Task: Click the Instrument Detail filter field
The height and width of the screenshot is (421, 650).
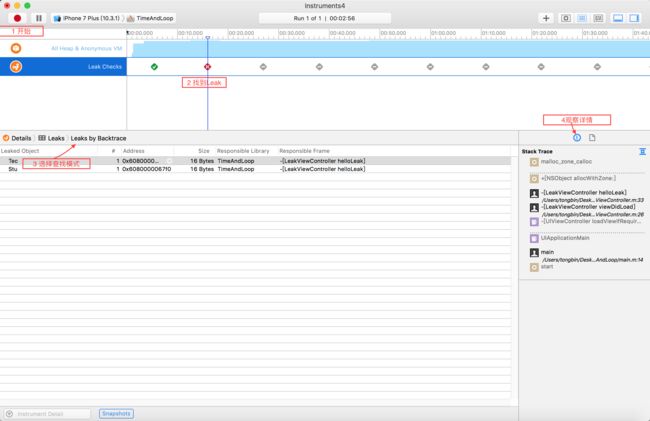Action: (48, 414)
